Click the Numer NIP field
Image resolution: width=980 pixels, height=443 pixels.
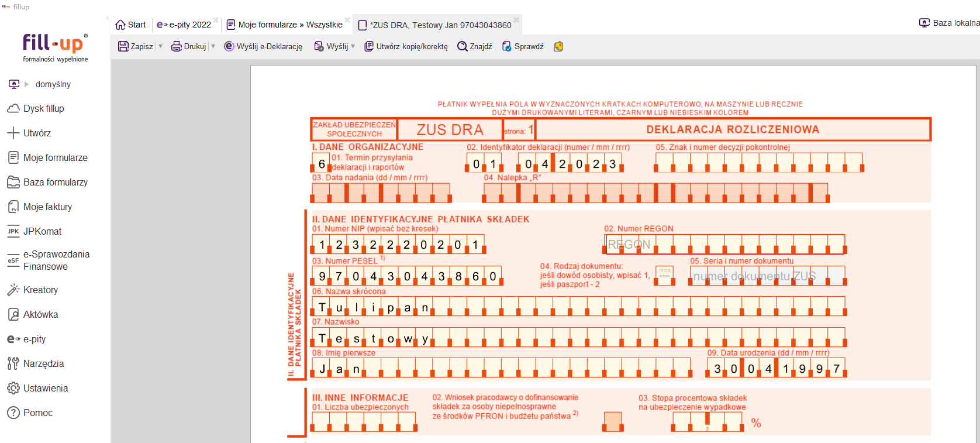398,244
